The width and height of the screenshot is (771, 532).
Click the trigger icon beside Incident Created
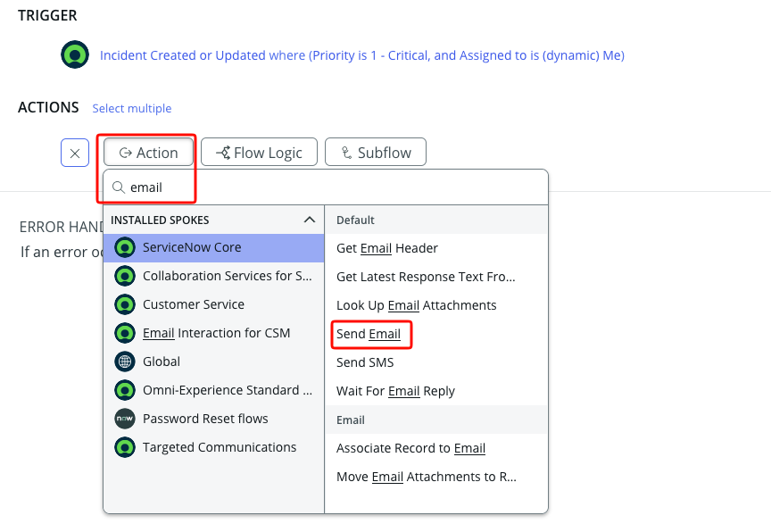[75, 55]
